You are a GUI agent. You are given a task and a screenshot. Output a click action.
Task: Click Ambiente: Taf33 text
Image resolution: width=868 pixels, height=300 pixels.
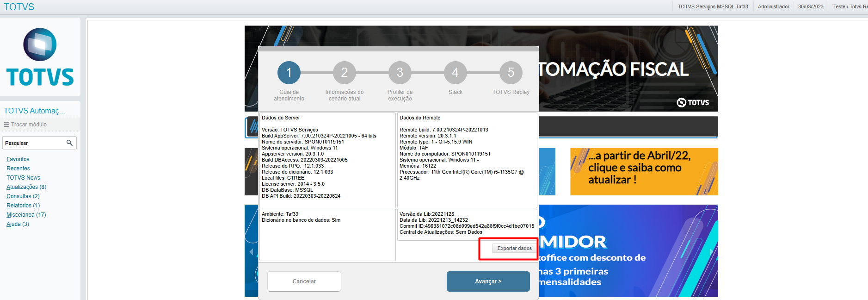click(x=280, y=214)
